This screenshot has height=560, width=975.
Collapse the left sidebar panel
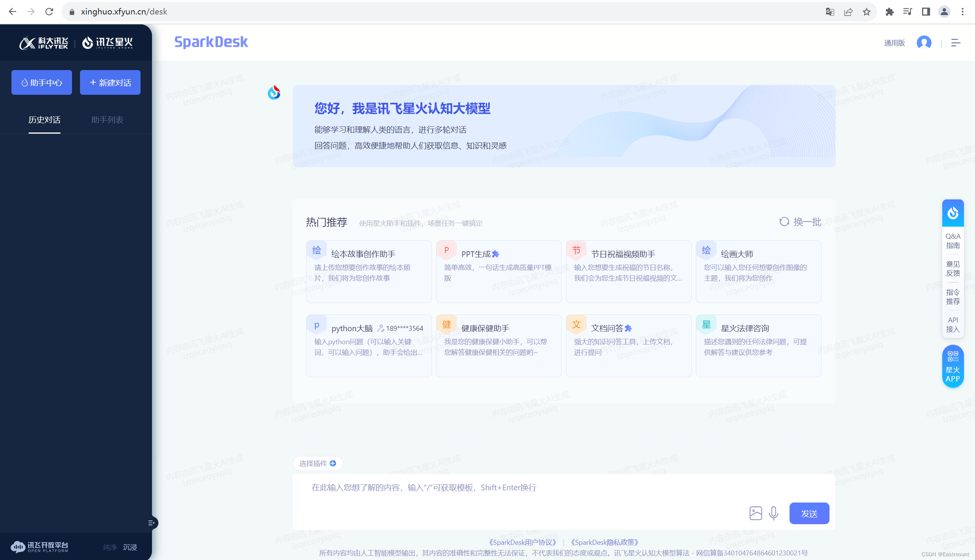tap(151, 523)
